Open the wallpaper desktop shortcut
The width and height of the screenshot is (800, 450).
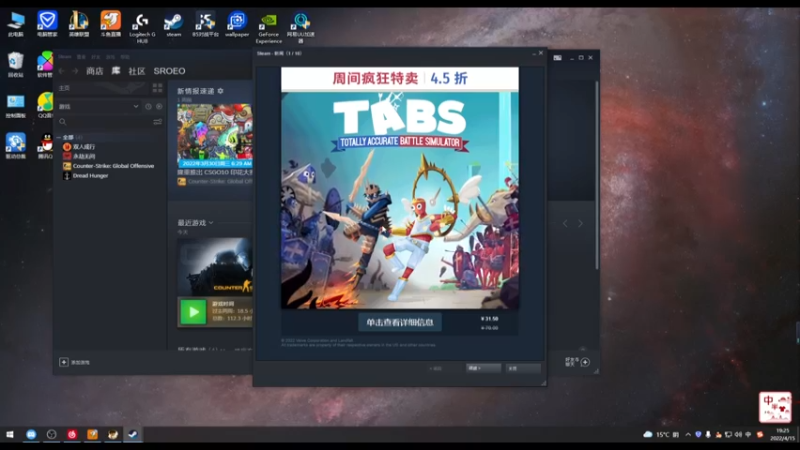237,24
